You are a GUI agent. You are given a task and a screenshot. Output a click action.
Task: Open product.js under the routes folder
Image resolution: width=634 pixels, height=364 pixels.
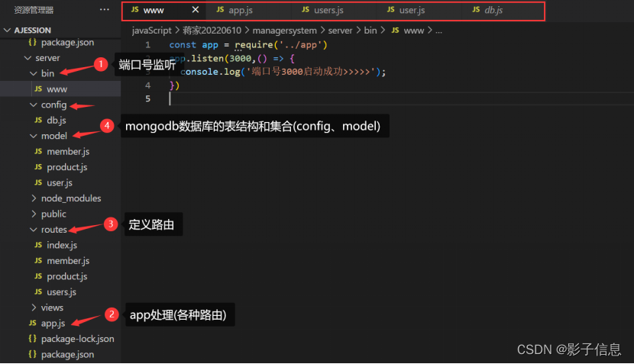(x=60, y=276)
